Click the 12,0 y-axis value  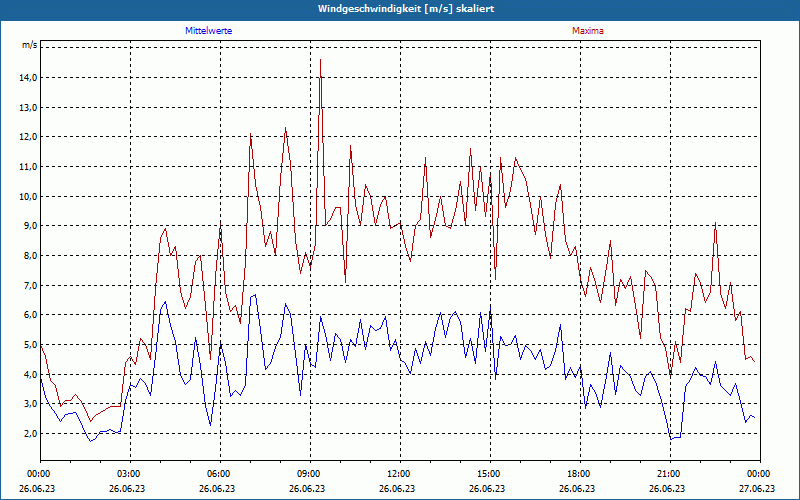point(28,137)
